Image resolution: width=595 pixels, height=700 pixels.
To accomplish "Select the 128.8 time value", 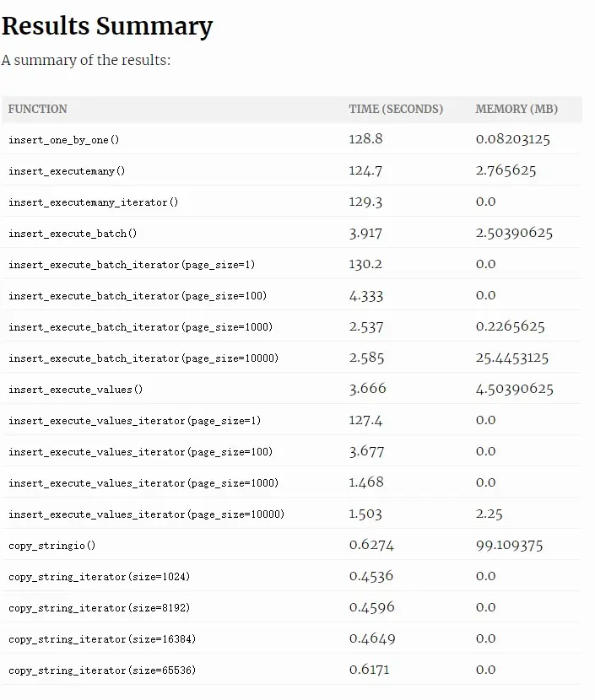I will [365, 139].
